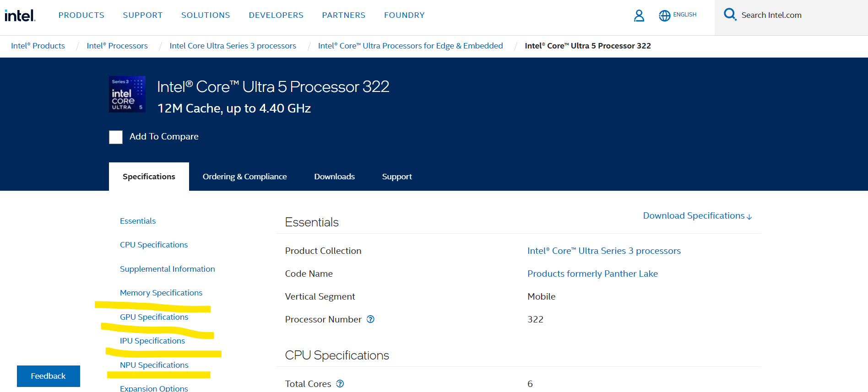868x392 pixels.
Task: Go to Intel Processors breadcrumb
Action: (x=117, y=46)
